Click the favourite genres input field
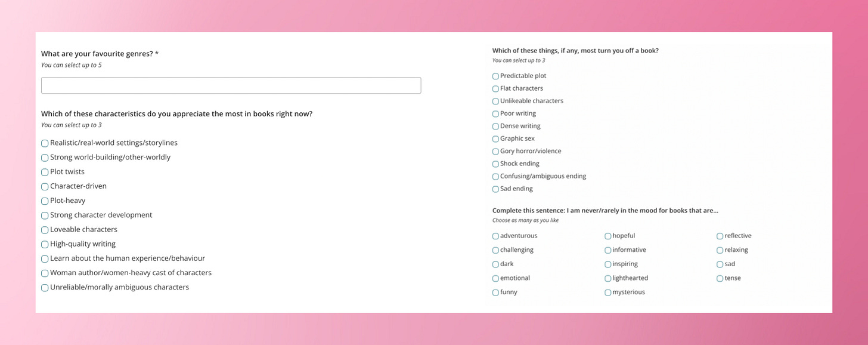Viewport: 868px width, 345px height. point(231,85)
